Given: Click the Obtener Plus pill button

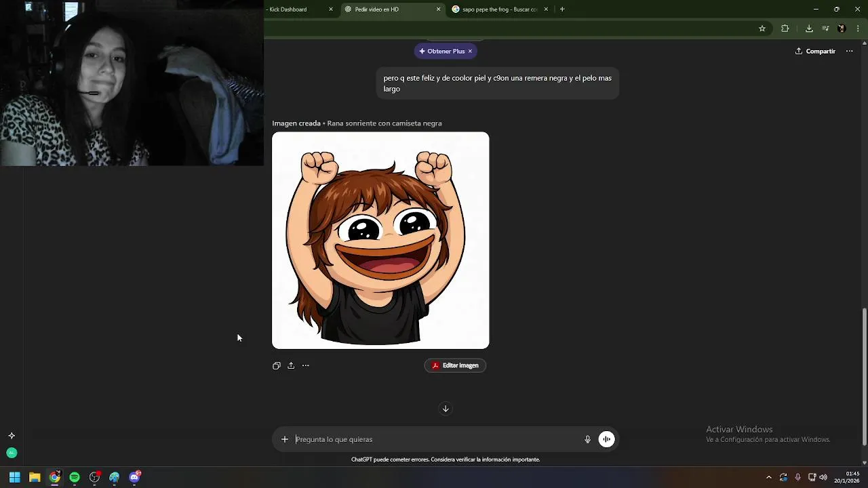Looking at the screenshot, I should pyautogui.click(x=446, y=51).
